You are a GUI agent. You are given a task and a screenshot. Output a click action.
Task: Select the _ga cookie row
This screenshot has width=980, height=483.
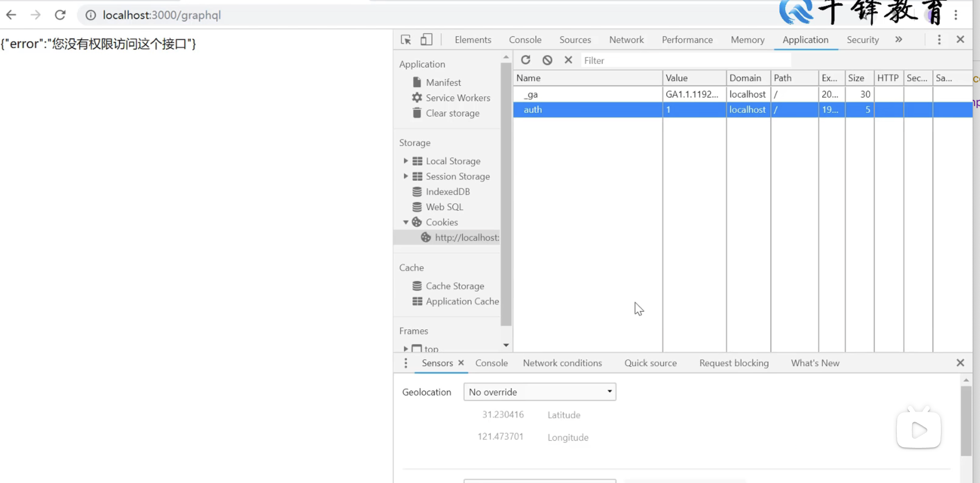(587, 94)
